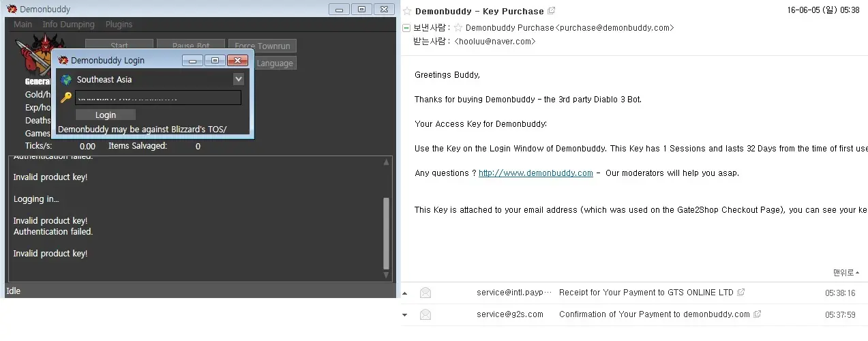Image resolution: width=868 pixels, height=341 pixels.
Task: Open the Plugins menu
Action: [119, 25]
